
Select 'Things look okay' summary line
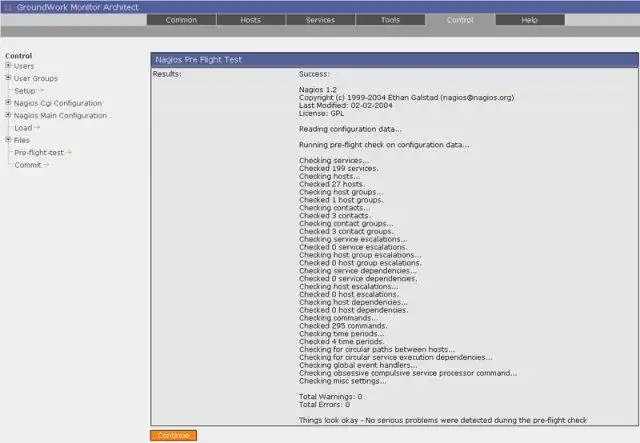coord(443,420)
